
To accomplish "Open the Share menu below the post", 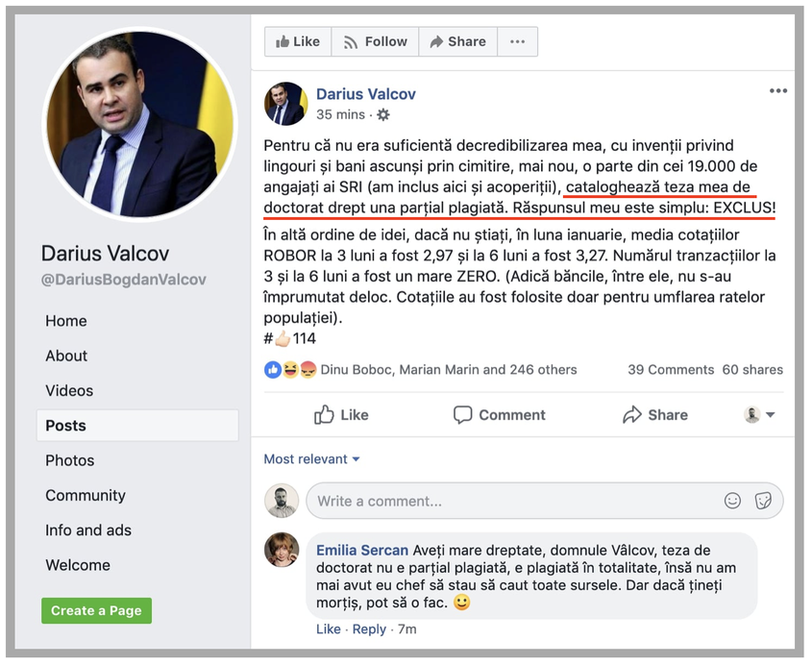I will tap(654, 415).
